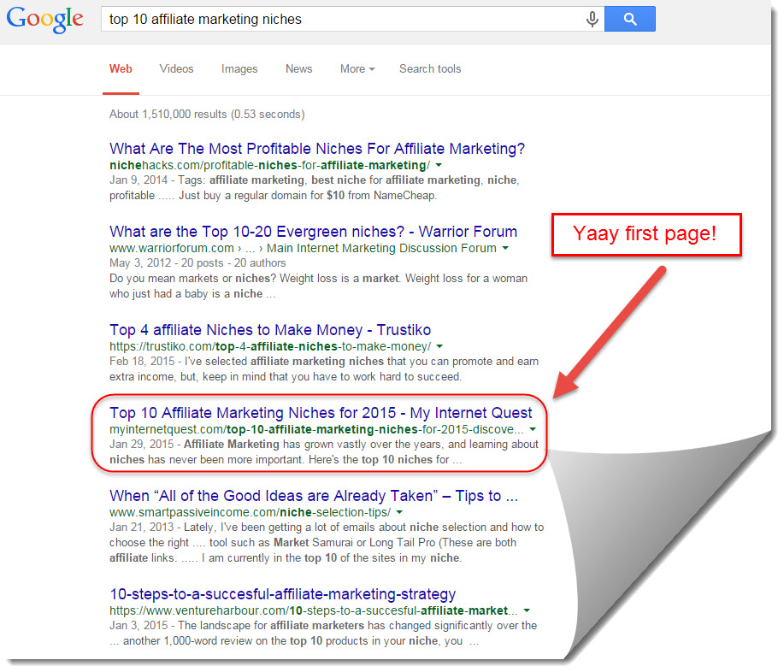Expand the ventureharbour.com URL dropdown arrow
This screenshot has width=784, height=672.
527,610
